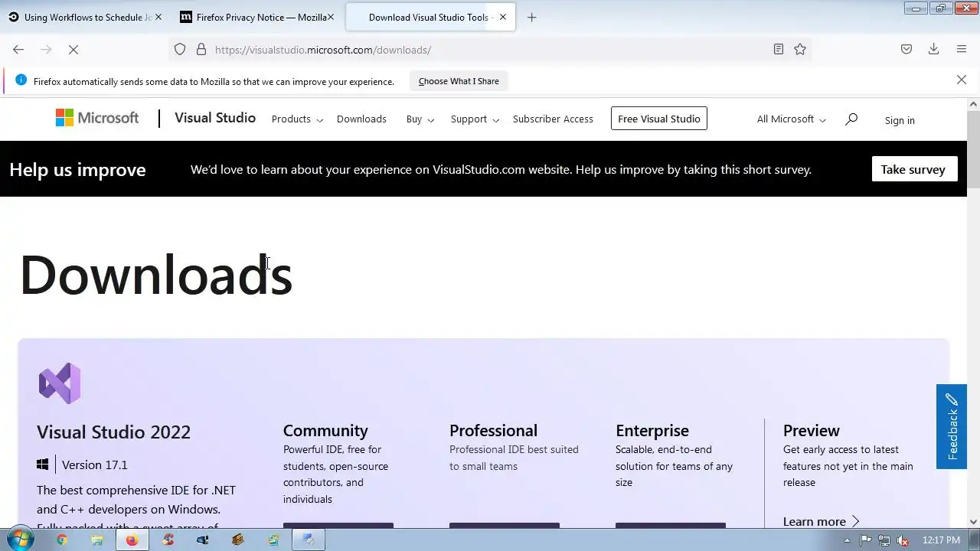Open the Firefox downloads panel
This screenshot has height=551, width=980.
point(934,50)
